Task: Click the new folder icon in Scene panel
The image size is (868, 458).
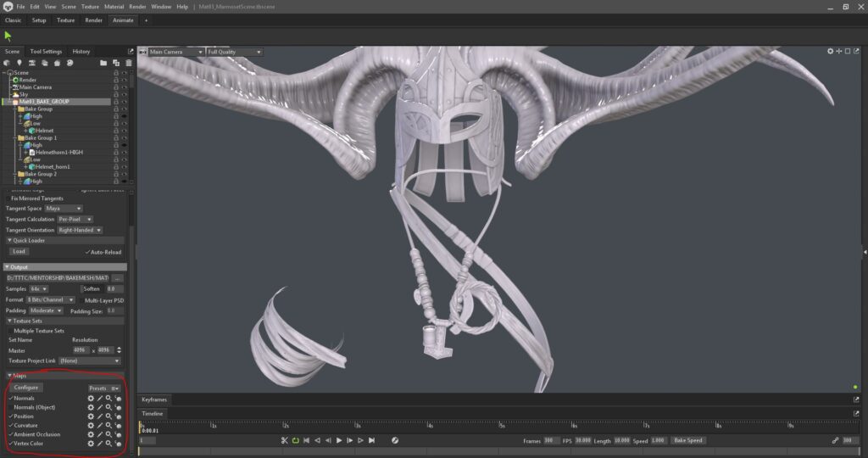Action: coord(103,63)
